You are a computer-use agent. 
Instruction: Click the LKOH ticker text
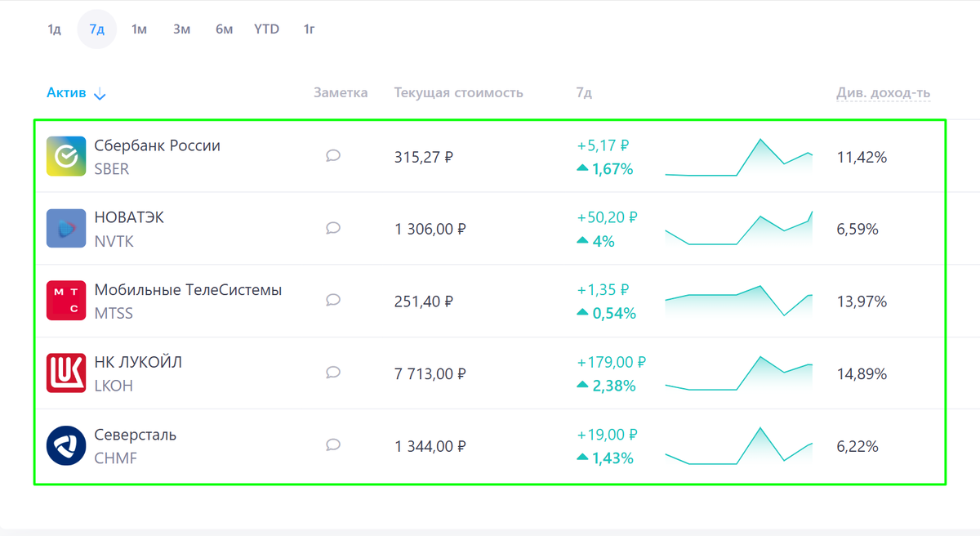114,386
